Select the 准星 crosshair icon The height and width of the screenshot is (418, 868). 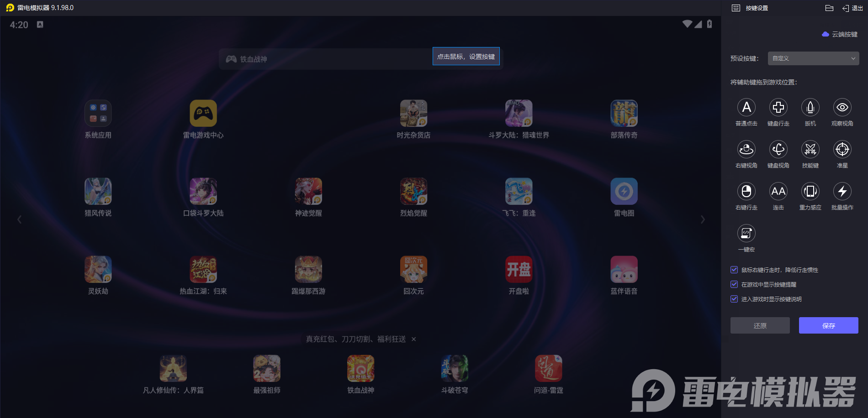coord(842,149)
